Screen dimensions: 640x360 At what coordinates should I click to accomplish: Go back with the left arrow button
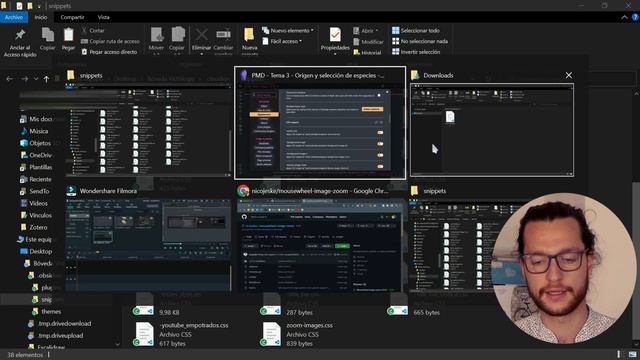[9, 79]
